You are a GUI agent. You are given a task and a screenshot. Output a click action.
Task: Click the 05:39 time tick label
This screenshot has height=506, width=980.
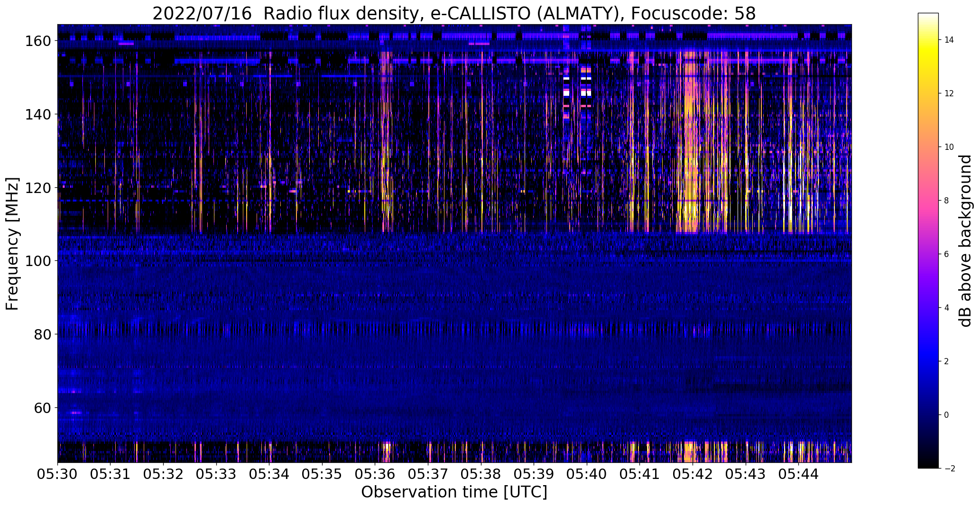coord(534,474)
